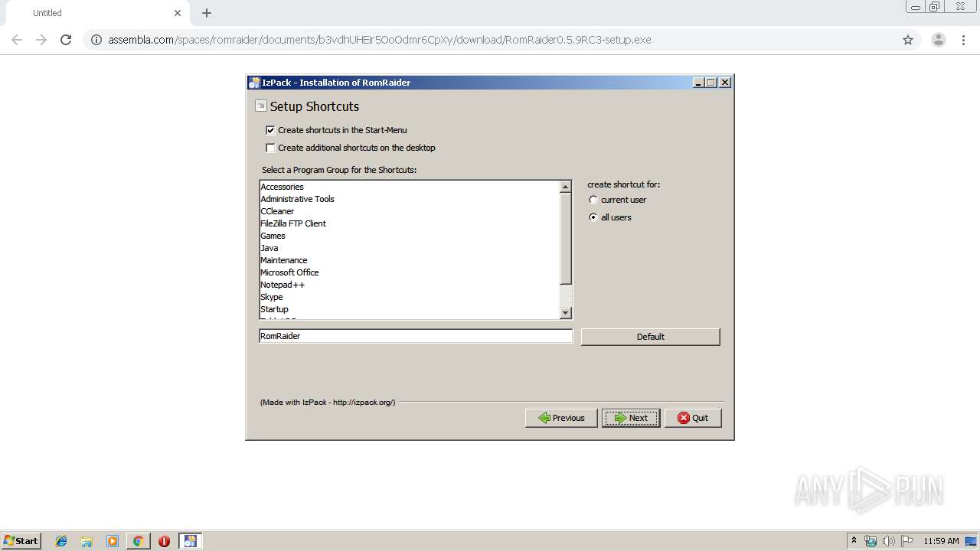Open network status tray icon

point(871,541)
